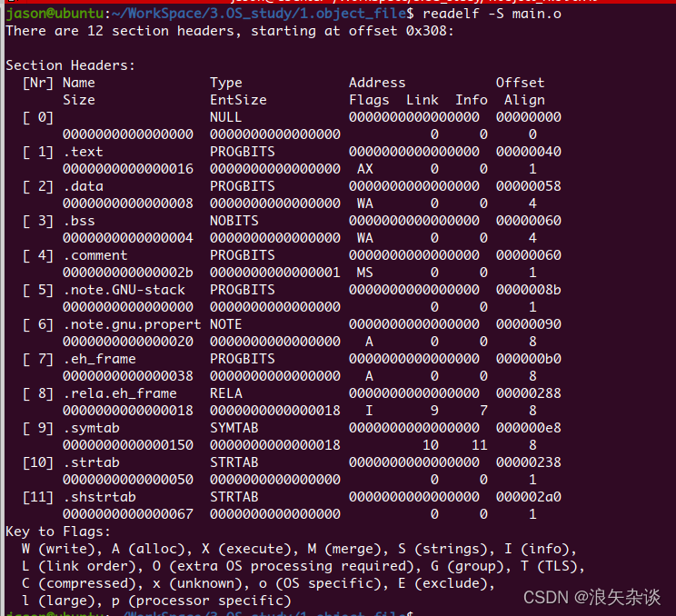The height and width of the screenshot is (616, 676).
Task: Click the '.data' section name
Action: tap(84, 186)
